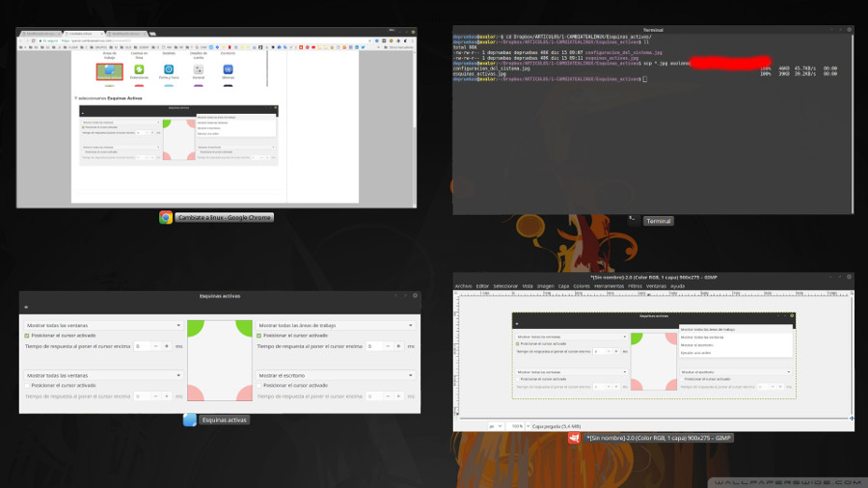Open the Vista menu in GIMP
The image size is (868, 488).
point(527,286)
